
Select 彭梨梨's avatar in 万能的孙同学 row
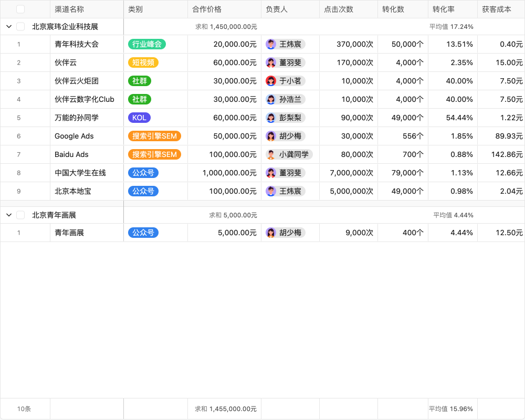click(x=271, y=118)
